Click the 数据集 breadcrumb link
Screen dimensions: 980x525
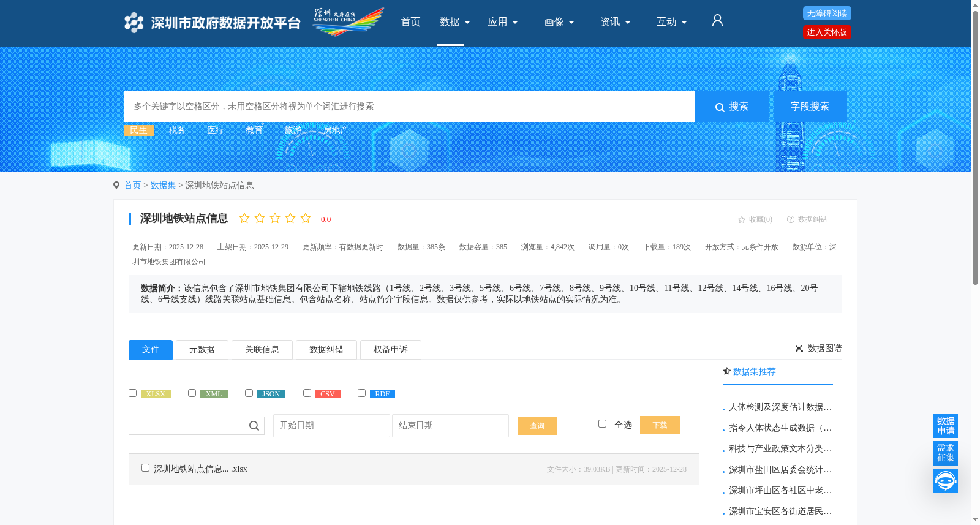[x=163, y=186]
